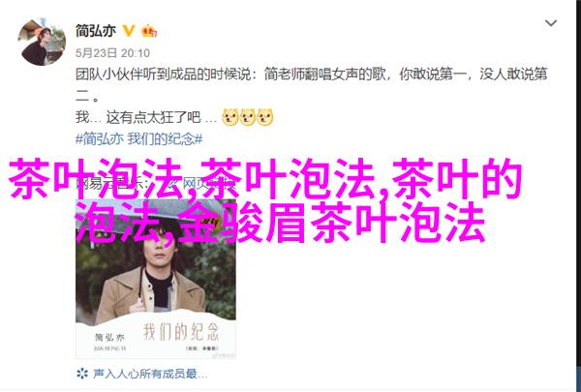Open the post timestamp 5月23日 20:10
This screenshot has height=392, width=581.
click(112, 53)
